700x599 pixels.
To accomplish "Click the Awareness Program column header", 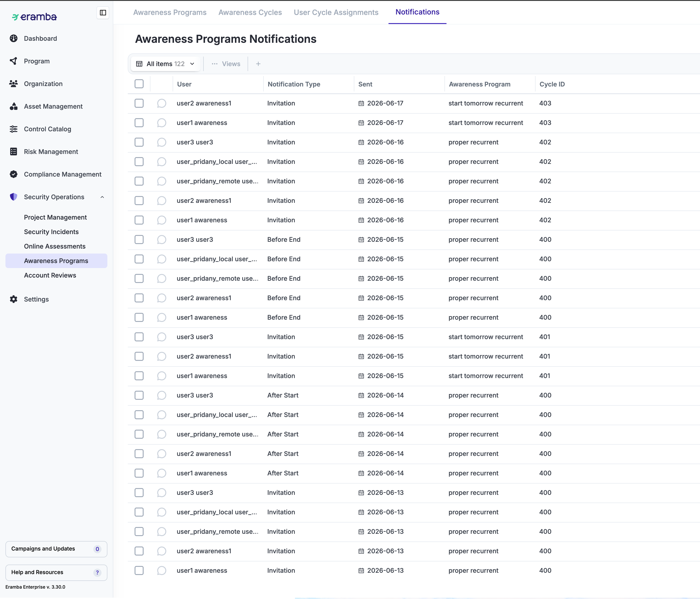I will [480, 84].
